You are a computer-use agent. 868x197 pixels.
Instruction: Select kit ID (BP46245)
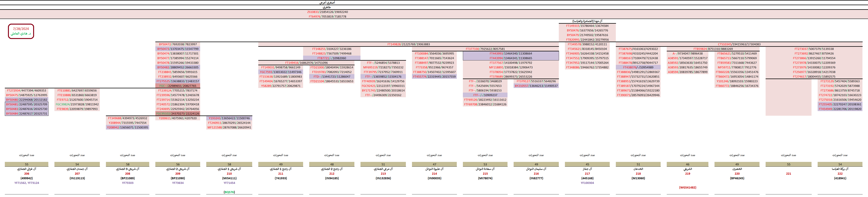coord(737,178)
